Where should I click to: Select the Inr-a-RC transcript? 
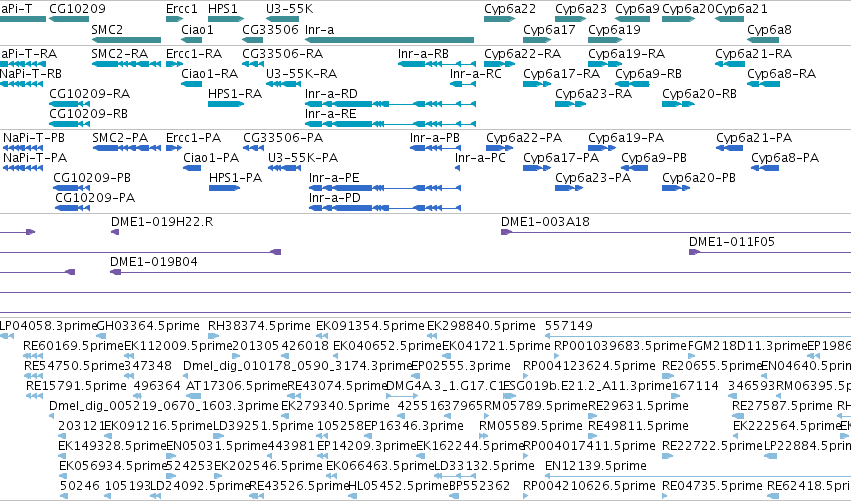coord(463,84)
